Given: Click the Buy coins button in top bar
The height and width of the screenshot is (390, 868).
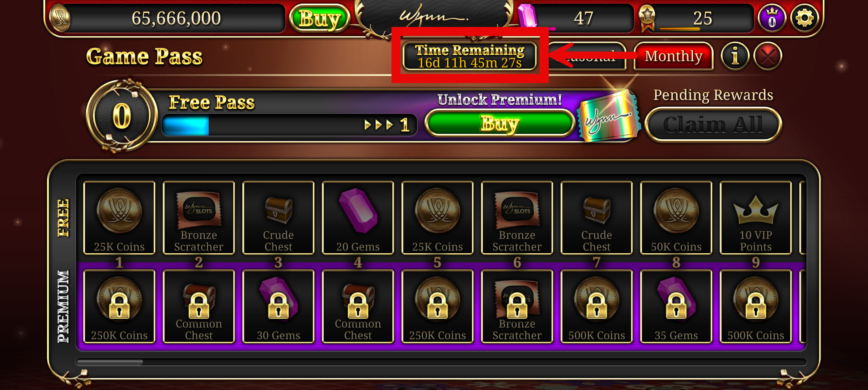Looking at the screenshot, I should click(x=320, y=18).
